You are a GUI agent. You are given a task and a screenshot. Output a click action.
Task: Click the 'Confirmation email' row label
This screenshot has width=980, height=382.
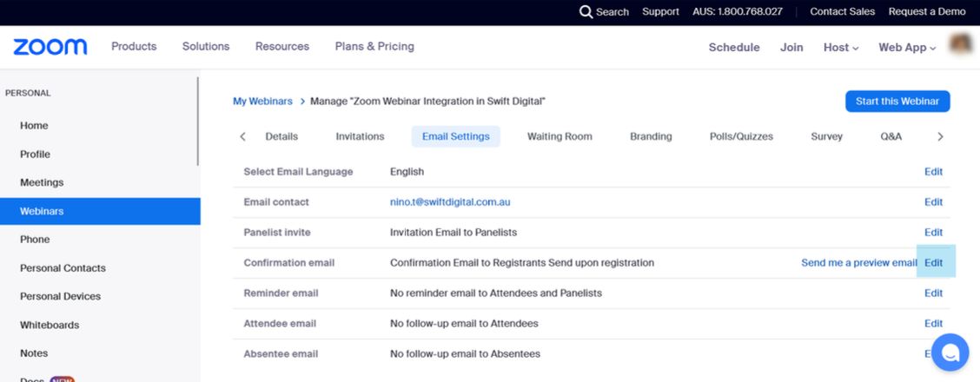[x=289, y=263]
